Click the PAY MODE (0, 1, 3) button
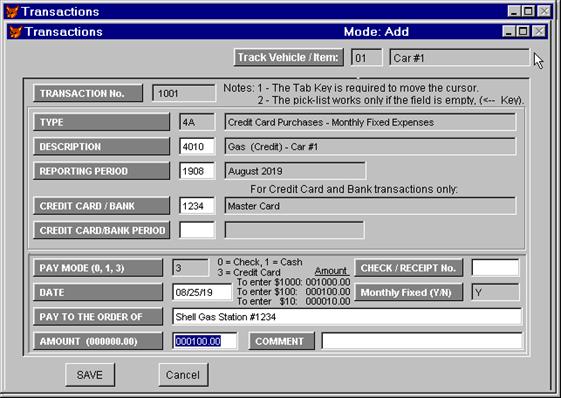The width and height of the screenshot is (561, 398). coord(98,268)
